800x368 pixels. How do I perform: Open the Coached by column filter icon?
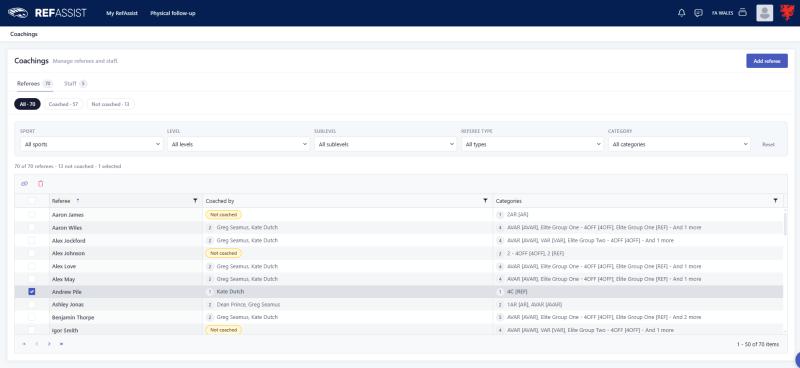coord(485,201)
